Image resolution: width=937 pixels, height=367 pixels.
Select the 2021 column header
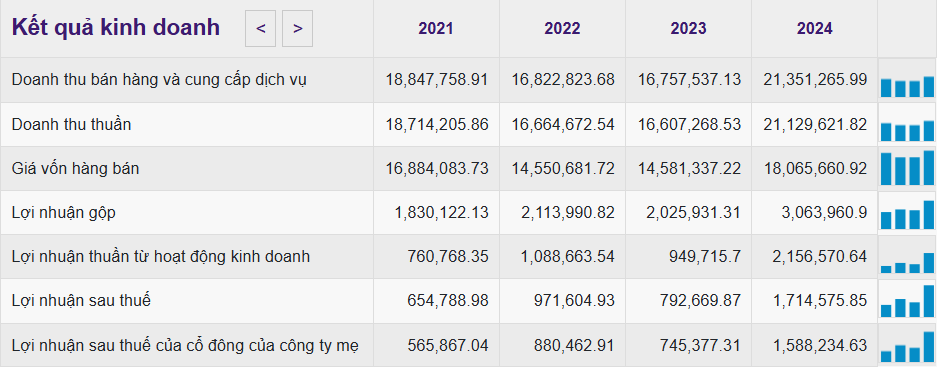(x=436, y=29)
